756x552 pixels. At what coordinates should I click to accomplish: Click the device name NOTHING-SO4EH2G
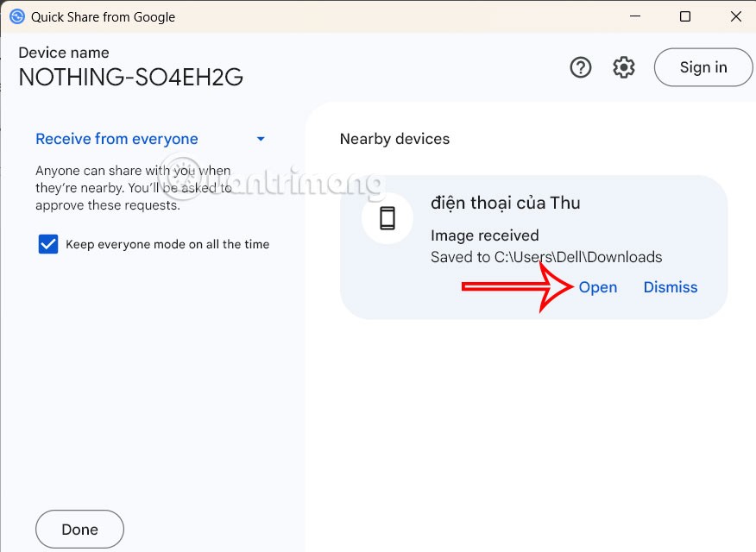(130, 77)
